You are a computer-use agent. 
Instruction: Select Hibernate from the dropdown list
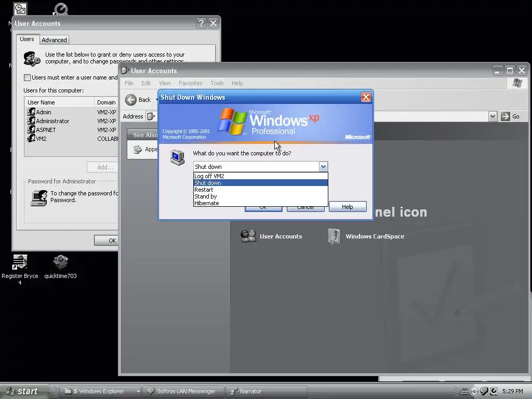[x=260, y=203]
